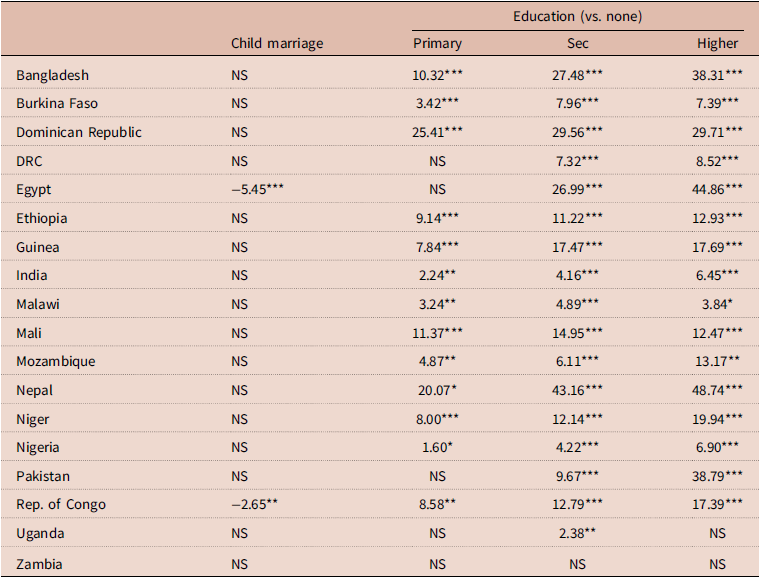Select Nigeria's primary value 1.60
This screenshot has height=577, width=760.
coord(437,447)
